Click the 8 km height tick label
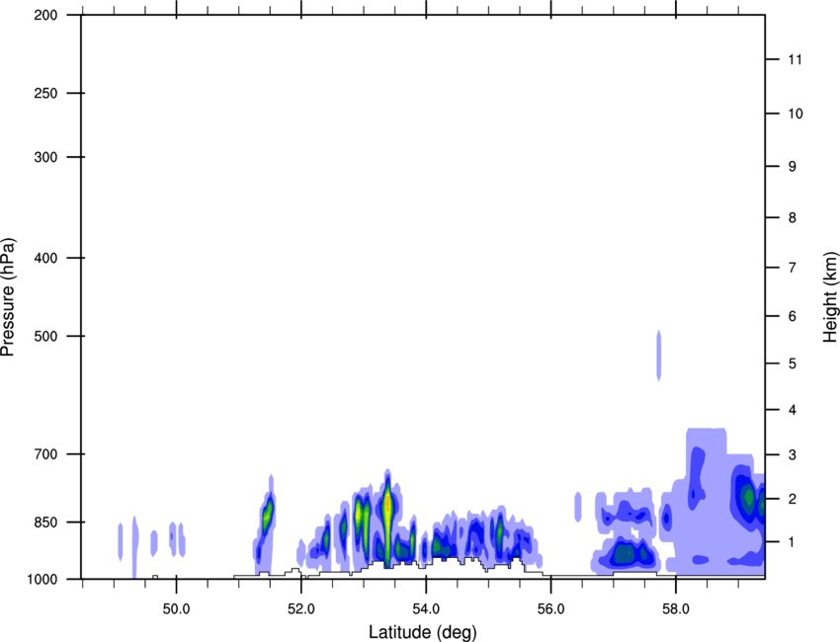The width and height of the screenshot is (840, 642). pos(793,218)
